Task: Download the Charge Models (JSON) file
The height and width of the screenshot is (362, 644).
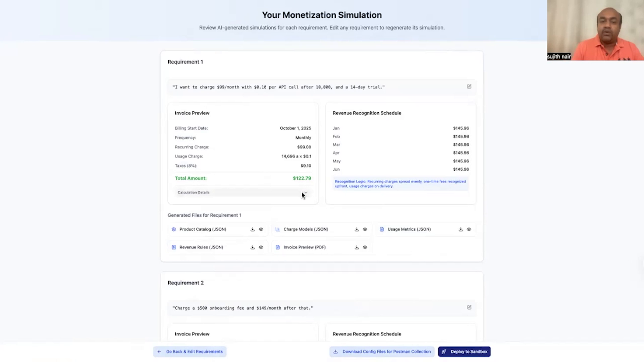Action: [357, 229]
